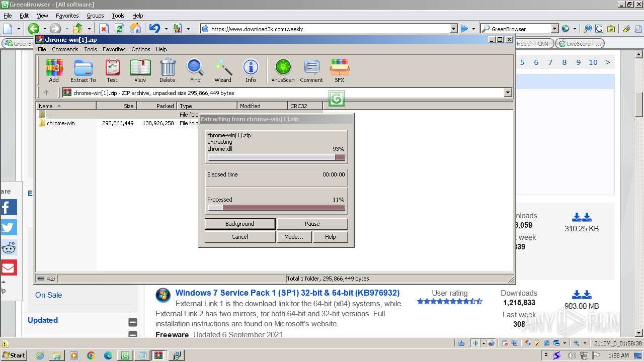Click GreenBrowser green Back arrow

click(34, 29)
